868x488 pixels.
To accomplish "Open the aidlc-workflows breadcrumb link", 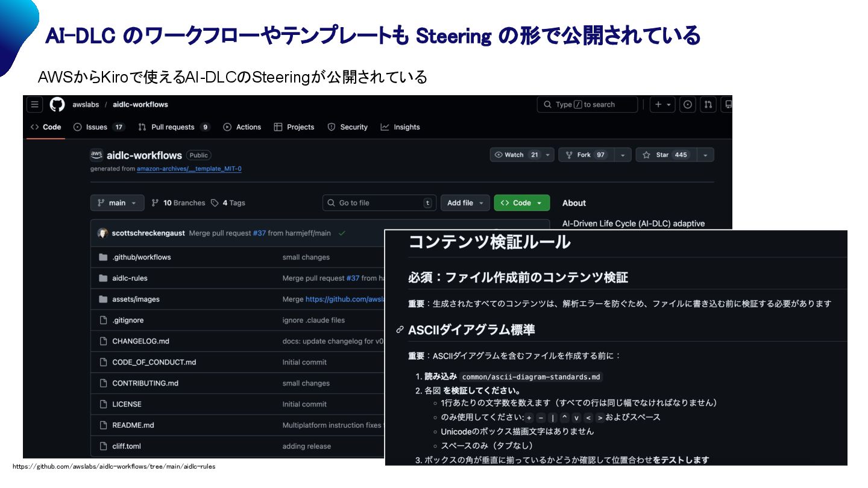I will click(x=140, y=104).
